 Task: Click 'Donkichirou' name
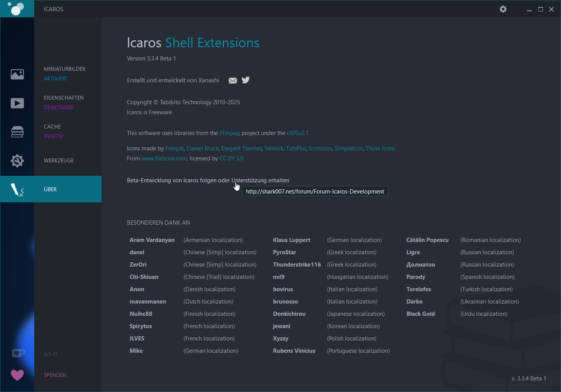[289, 314]
